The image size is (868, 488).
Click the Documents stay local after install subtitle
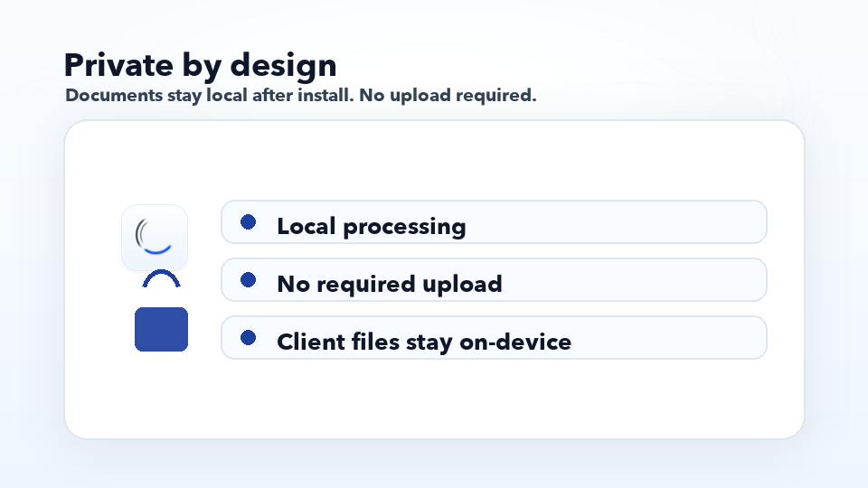pyautogui.click(x=300, y=95)
